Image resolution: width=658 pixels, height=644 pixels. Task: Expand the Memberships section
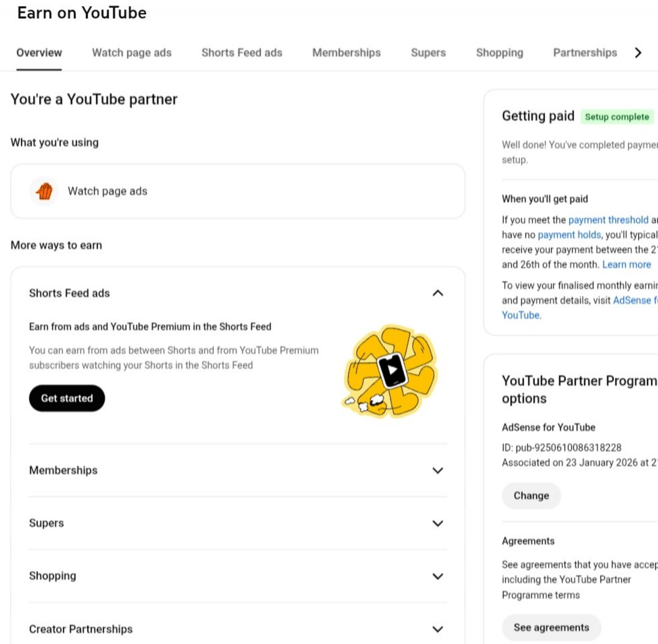[x=437, y=470]
